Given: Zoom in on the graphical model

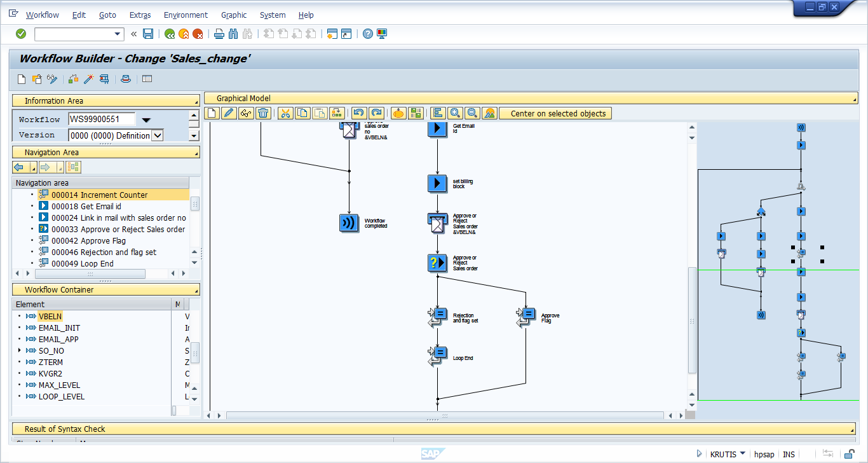Looking at the screenshot, I should [454, 113].
